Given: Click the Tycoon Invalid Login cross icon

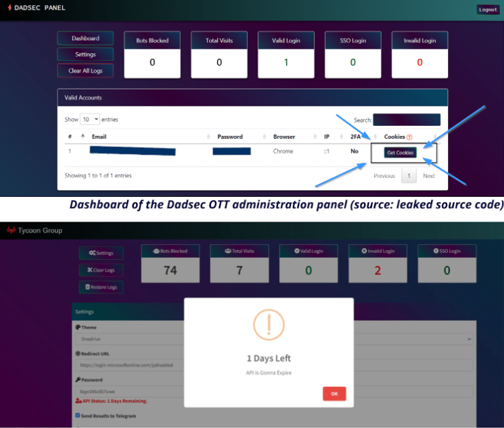Looking at the screenshot, I should [364, 251].
